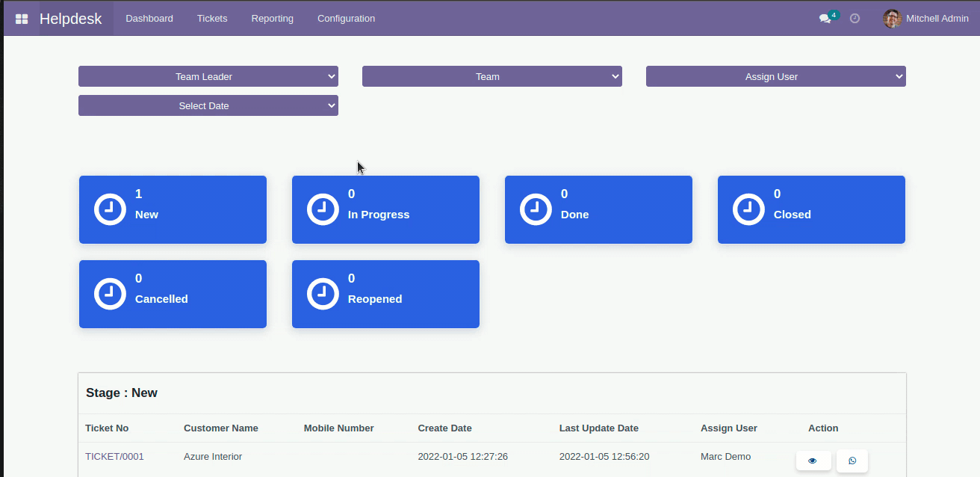
Task: Expand the Team Leader dropdown
Action: [208, 76]
